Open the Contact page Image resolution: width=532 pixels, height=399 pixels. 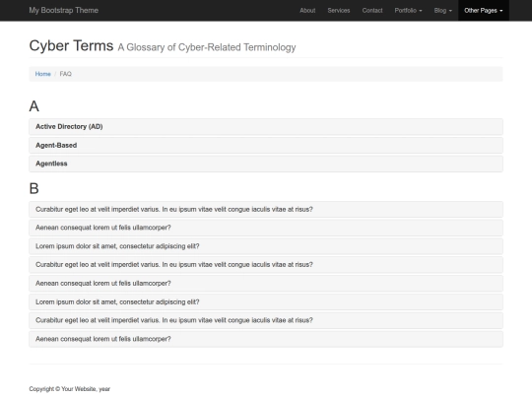(x=372, y=11)
